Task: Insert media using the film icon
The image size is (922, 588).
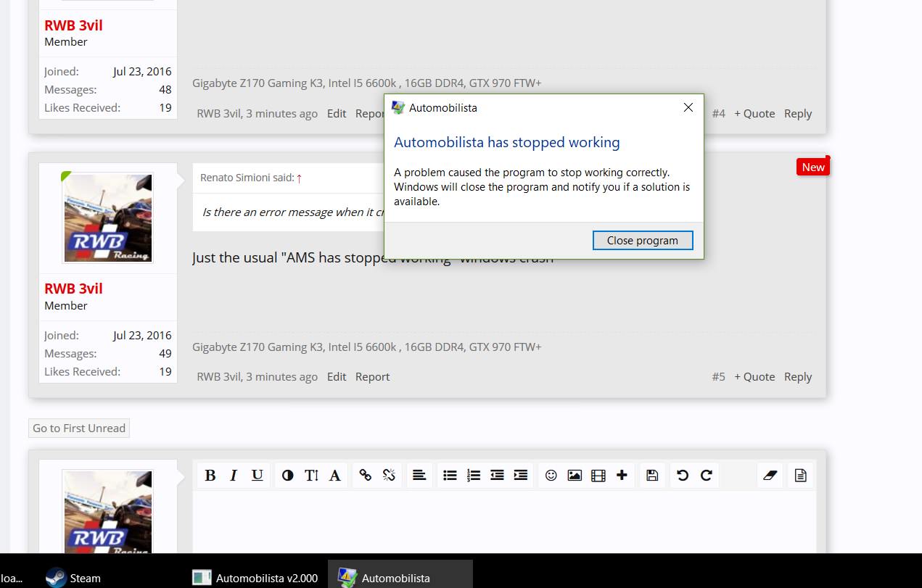Action: tap(598, 475)
